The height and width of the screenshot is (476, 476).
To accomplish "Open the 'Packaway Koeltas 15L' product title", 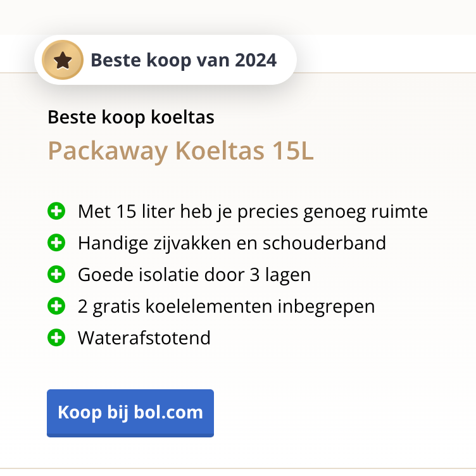I will pyautogui.click(x=180, y=151).
